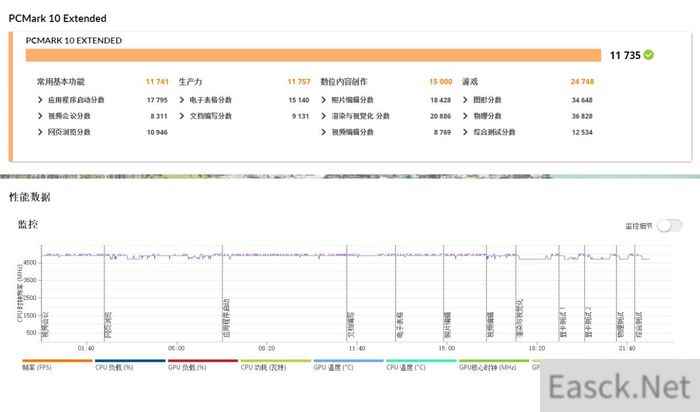The width and height of the screenshot is (700, 412).
Task: Click the 4500 value on the chart's vertical axis
Action: [x=30, y=263]
